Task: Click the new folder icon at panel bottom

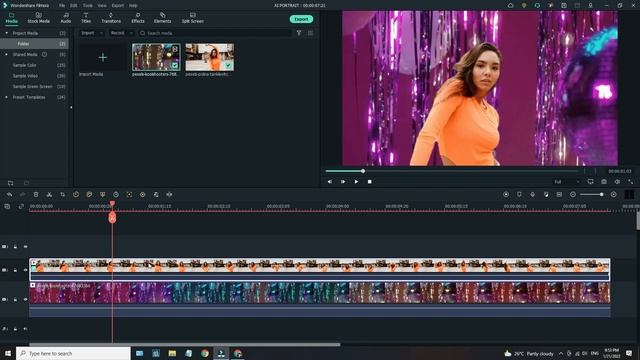Action: 11,183
